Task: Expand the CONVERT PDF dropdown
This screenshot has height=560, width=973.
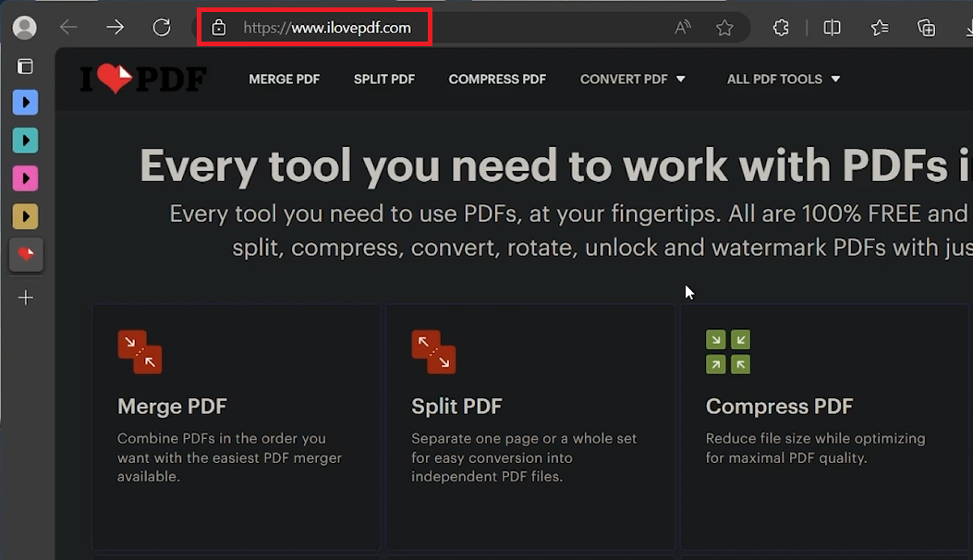Action: click(632, 79)
